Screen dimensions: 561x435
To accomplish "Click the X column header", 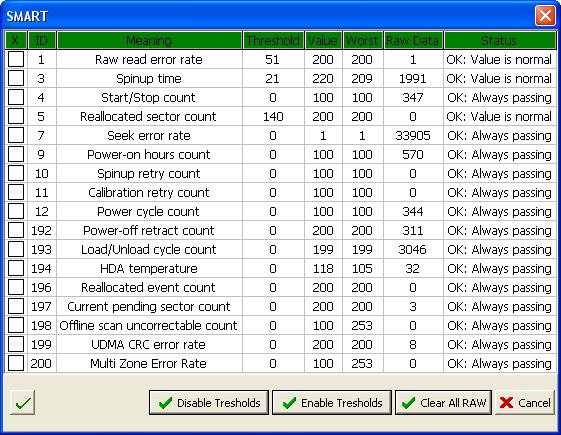I will 16,40.
